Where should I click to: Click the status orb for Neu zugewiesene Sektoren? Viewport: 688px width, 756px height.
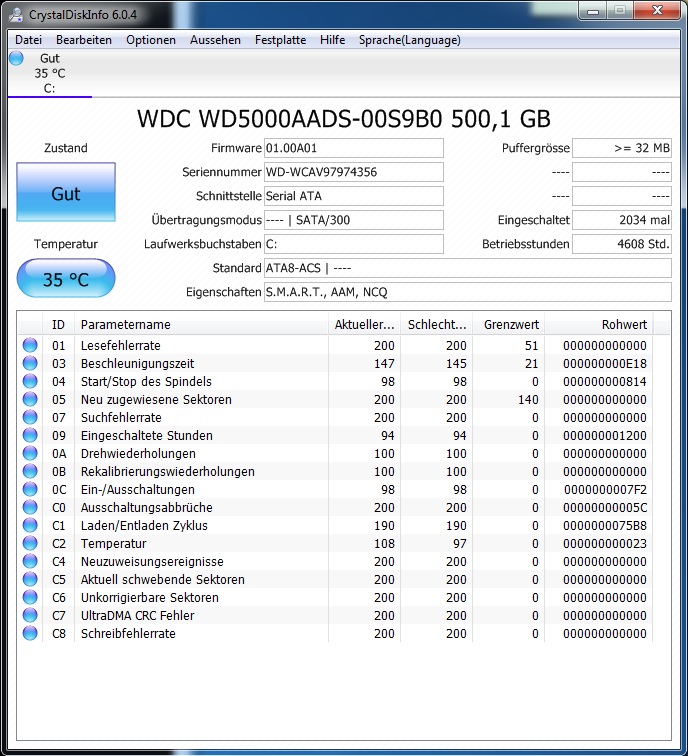(x=30, y=399)
